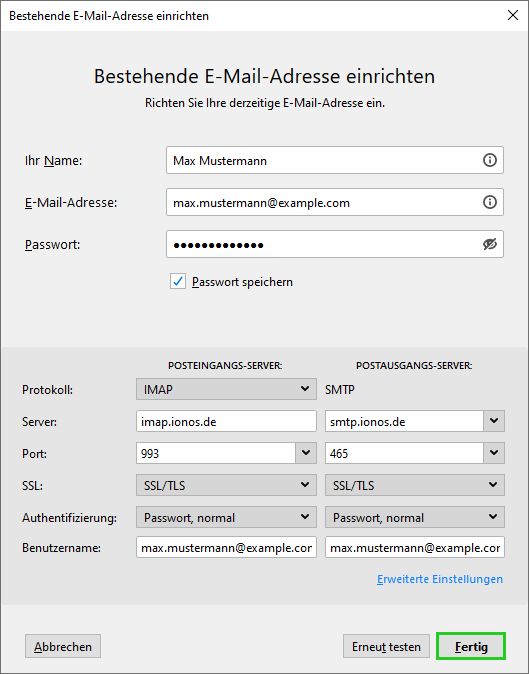The image size is (529, 674).
Task: Focus the imap.ionos.de server field
Action: click(x=226, y=421)
